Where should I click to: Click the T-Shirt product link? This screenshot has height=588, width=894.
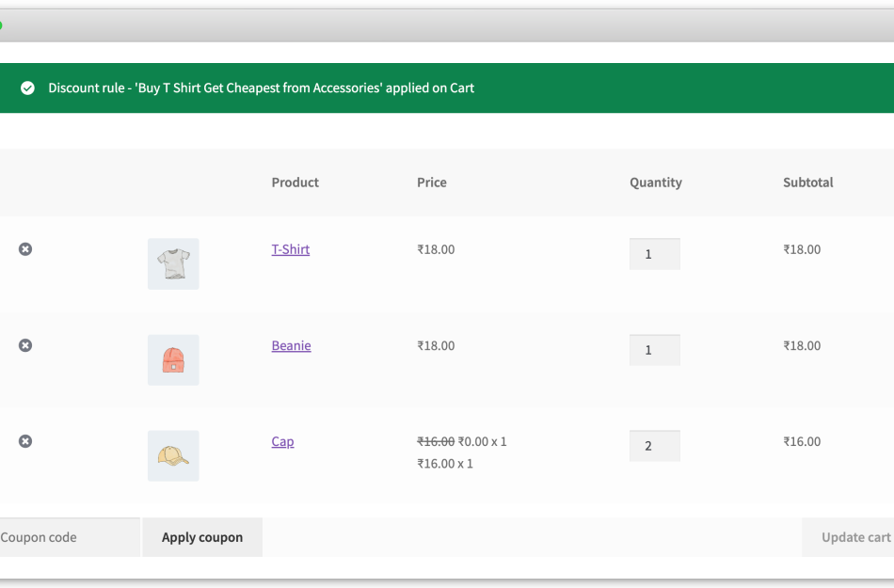[x=290, y=249]
